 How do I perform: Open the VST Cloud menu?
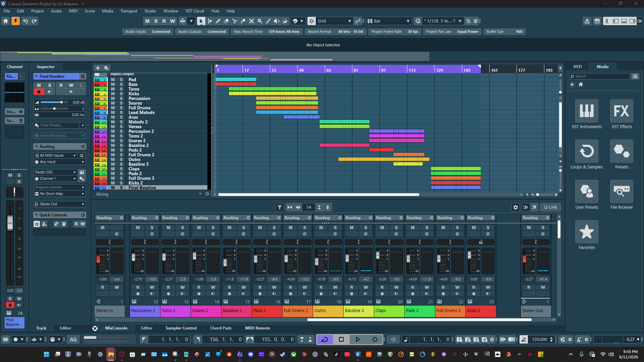[x=195, y=11]
